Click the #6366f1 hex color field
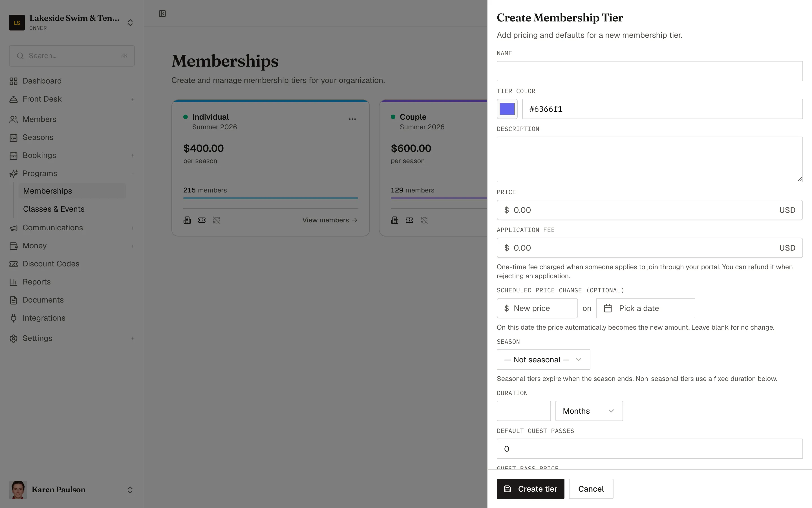Viewport: 812px width, 508px height. [662, 109]
